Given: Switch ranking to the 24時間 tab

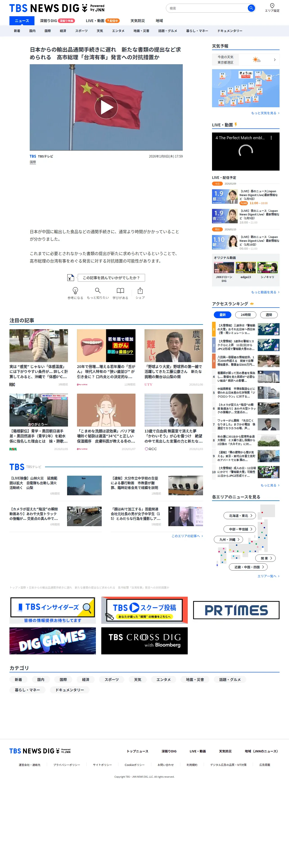Looking at the screenshot, I should (x=246, y=315).
